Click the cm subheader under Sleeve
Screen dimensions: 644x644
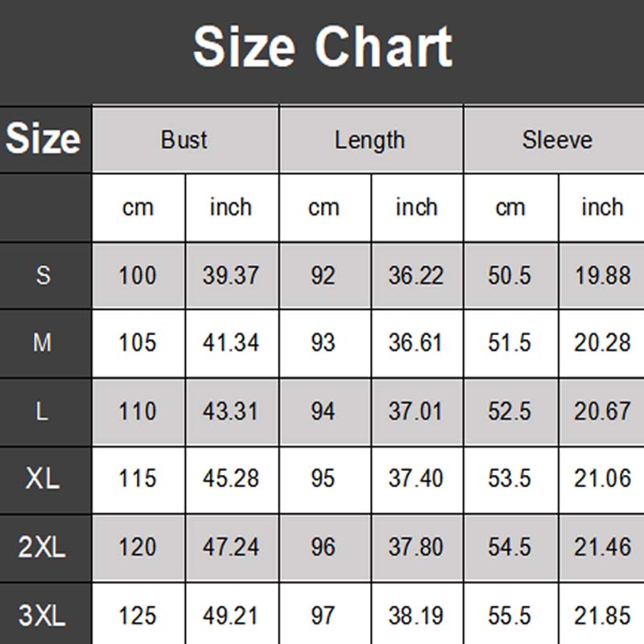tap(510, 207)
